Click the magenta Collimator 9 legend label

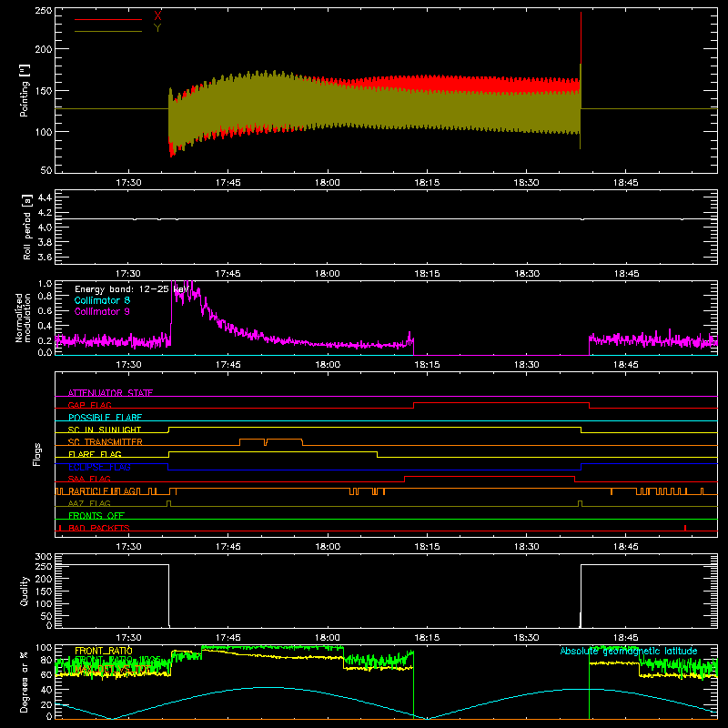pyautogui.click(x=102, y=311)
